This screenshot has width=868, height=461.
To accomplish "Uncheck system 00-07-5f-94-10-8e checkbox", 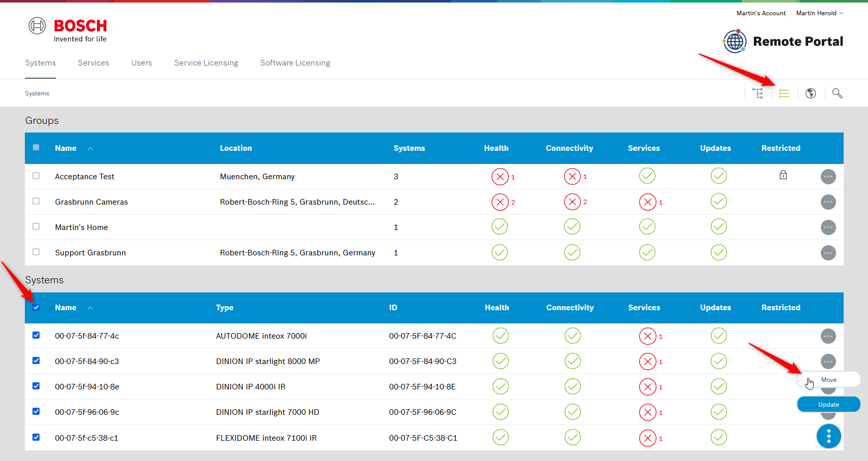I will [36, 386].
